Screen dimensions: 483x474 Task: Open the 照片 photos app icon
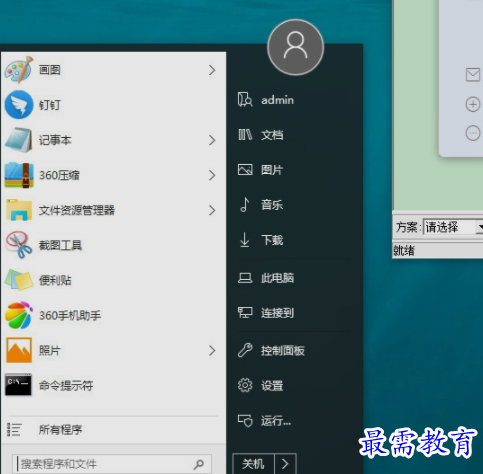tap(19, 350)
